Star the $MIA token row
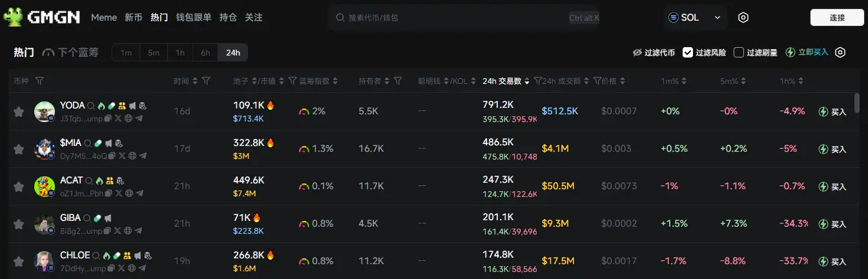The width and height of the screenshot is (868, 279). click(x=19, y=149)
